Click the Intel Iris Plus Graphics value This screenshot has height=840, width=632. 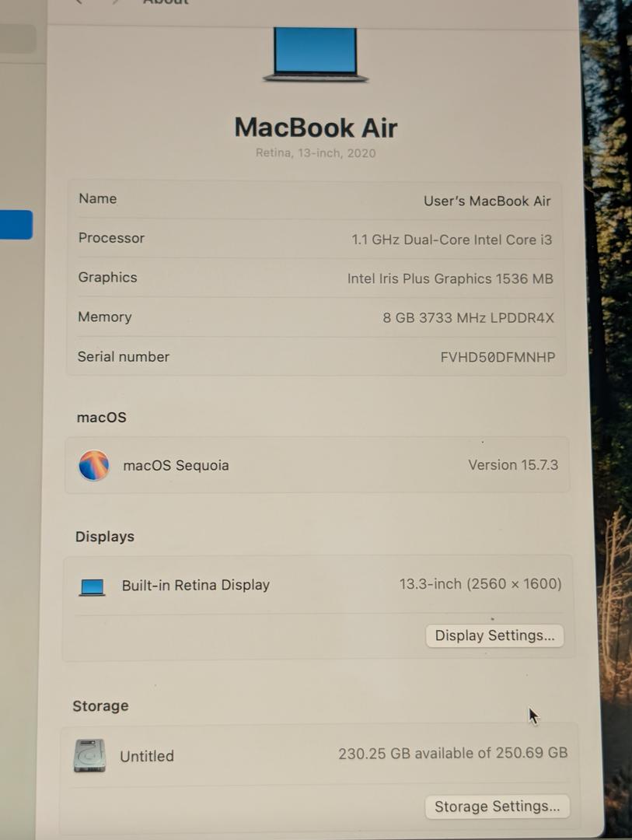pos(449,278)
